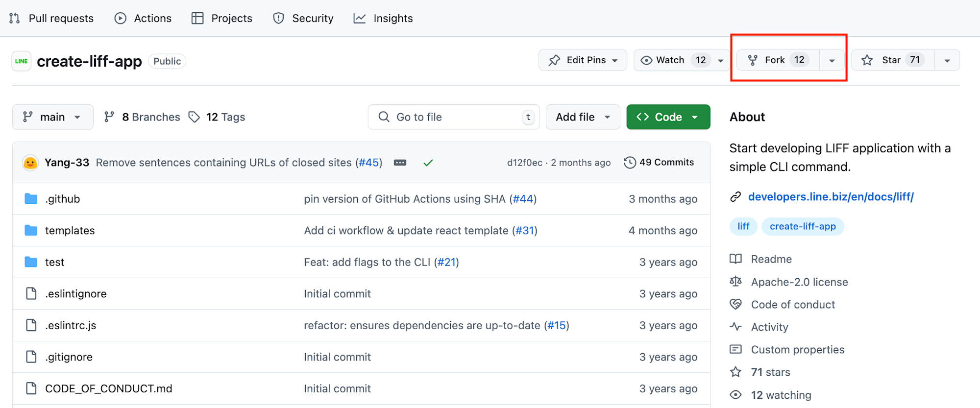
Task: Open the main branch selector
Action: 52,117
